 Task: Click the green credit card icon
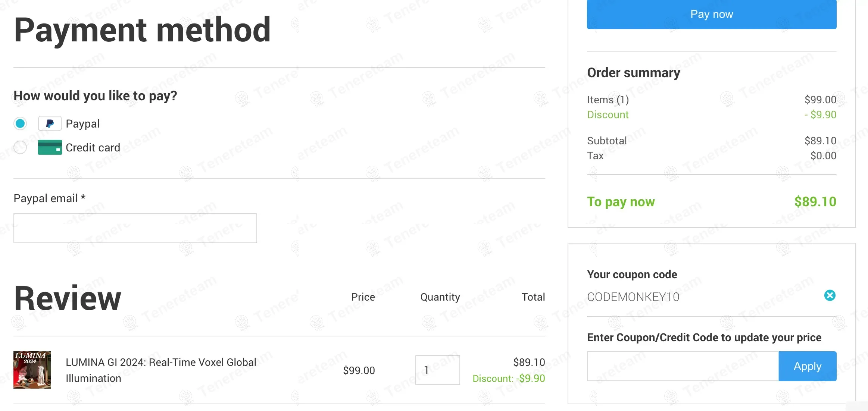click(50, 147)
